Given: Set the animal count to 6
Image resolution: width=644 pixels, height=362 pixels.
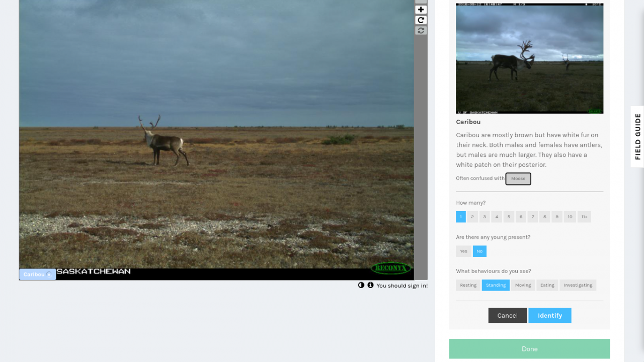Looking at the screenshot, I should pyautogui.click(x=521, y=217).
